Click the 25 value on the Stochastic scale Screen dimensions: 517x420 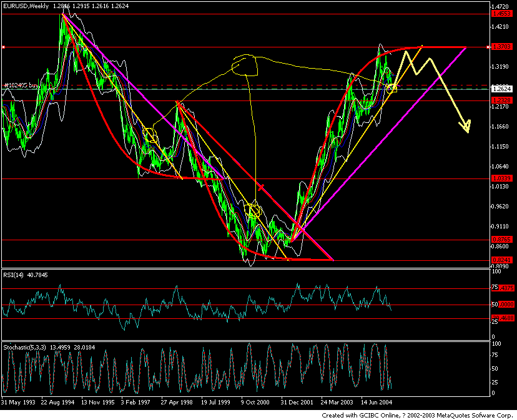tap(495, 383)
